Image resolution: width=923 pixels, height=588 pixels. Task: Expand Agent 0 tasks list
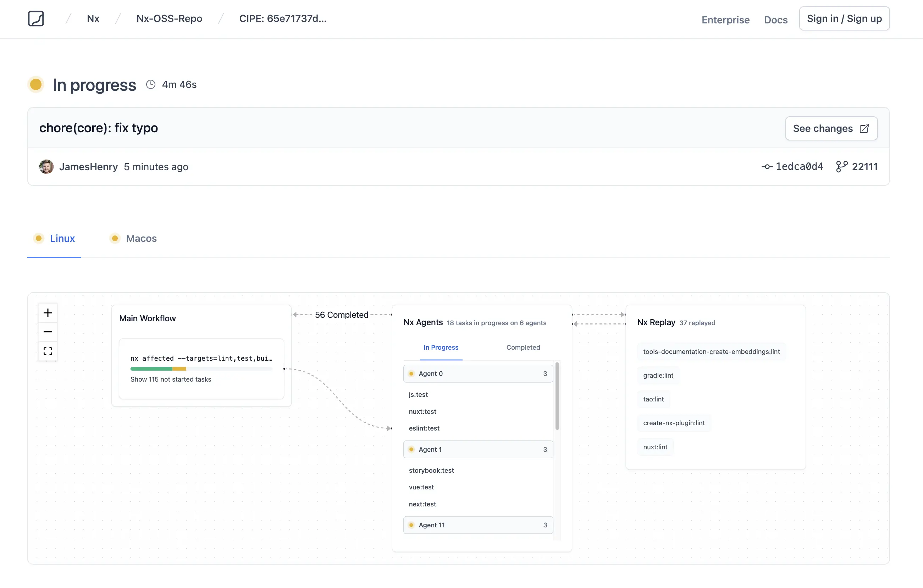click(478, 373)
